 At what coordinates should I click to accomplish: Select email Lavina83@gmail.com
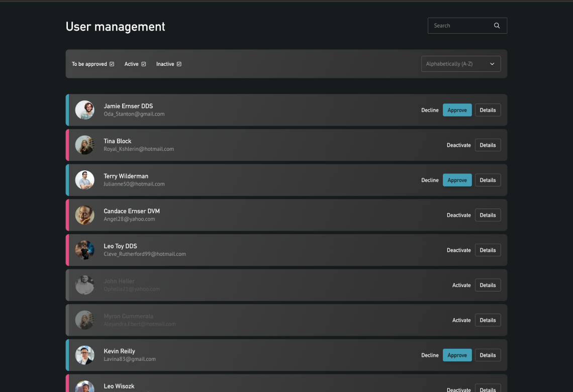130,359
